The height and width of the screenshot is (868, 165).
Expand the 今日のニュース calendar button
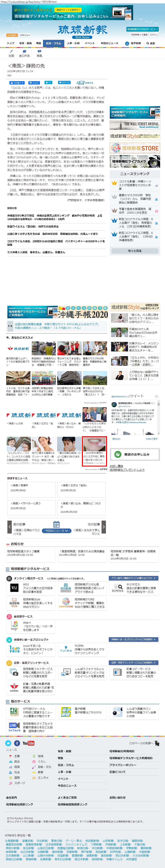pyautogui.click(x=57, y=531)
